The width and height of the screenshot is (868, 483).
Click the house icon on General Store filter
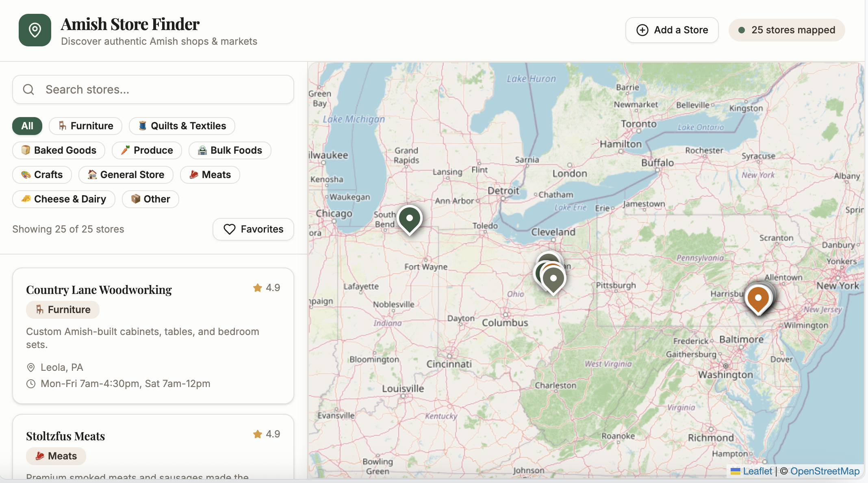click(x=92, y=175)
